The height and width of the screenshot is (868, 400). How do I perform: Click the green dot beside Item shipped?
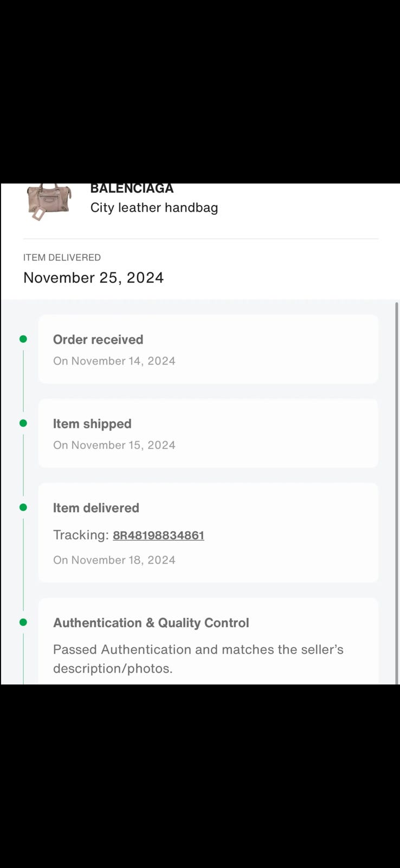pos(23,423)
